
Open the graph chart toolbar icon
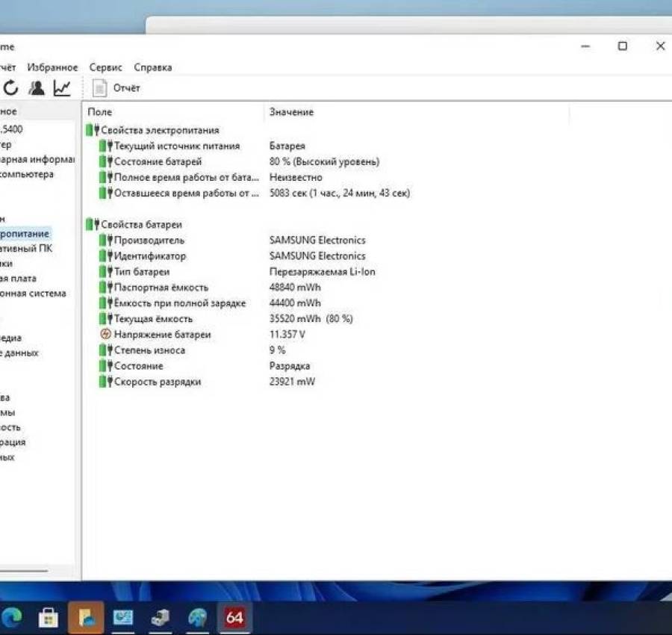pos(62,88)
